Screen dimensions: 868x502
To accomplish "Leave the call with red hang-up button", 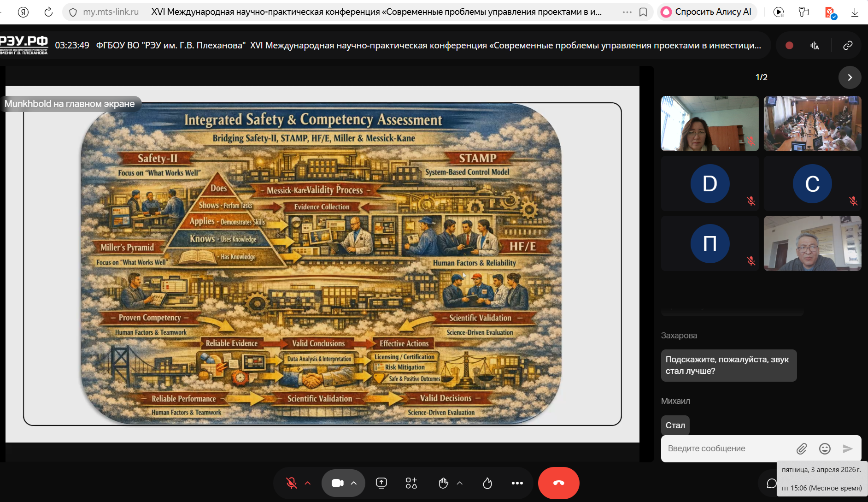I will click(558, 483).
